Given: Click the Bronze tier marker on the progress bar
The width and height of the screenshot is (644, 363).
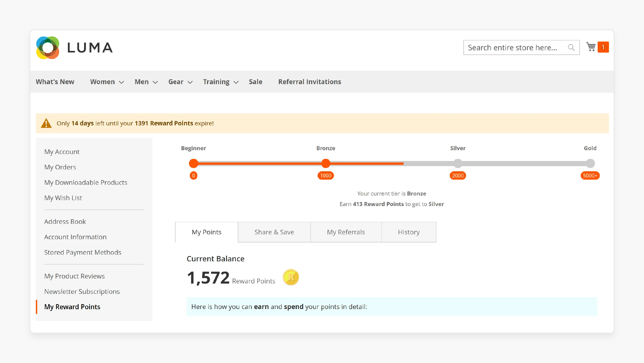Looking at the screenshot, I should [326, 163].
